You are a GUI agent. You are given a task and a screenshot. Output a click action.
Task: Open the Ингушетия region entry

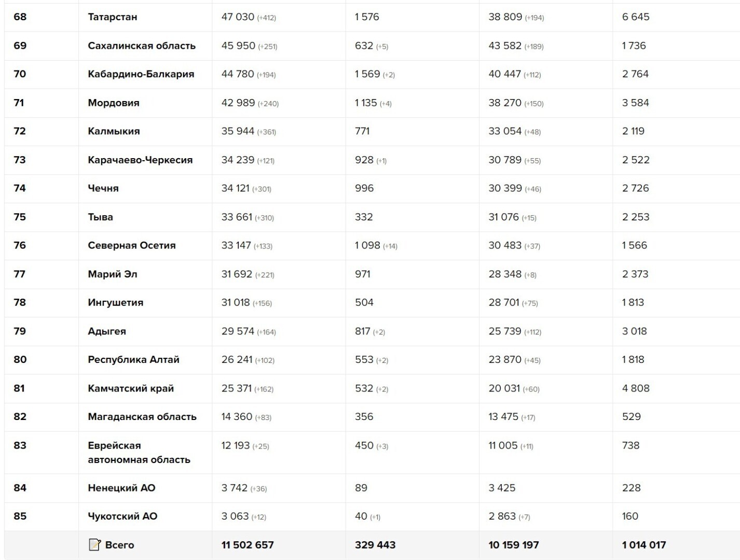pyautogui.click(x=115, y=302)
